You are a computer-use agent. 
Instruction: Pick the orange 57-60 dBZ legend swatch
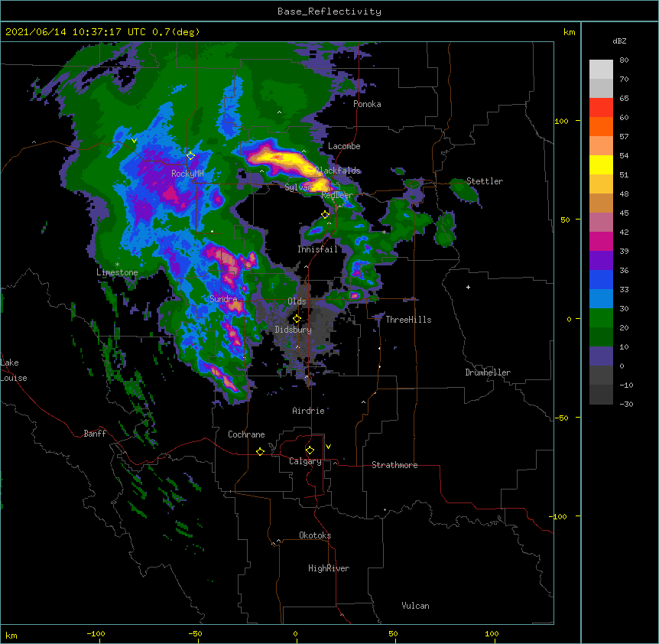[x=601, y=126]
